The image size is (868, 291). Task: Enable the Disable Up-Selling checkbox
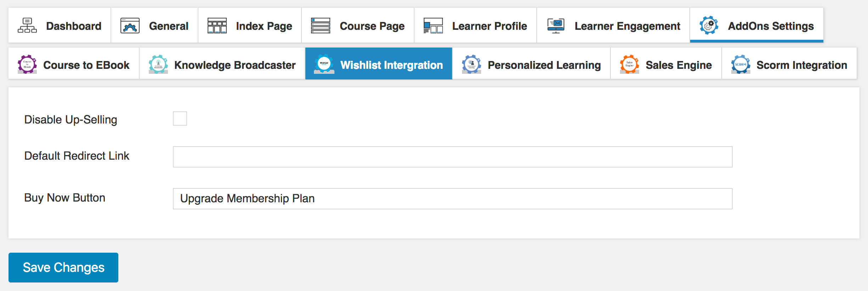click(180, 119)
